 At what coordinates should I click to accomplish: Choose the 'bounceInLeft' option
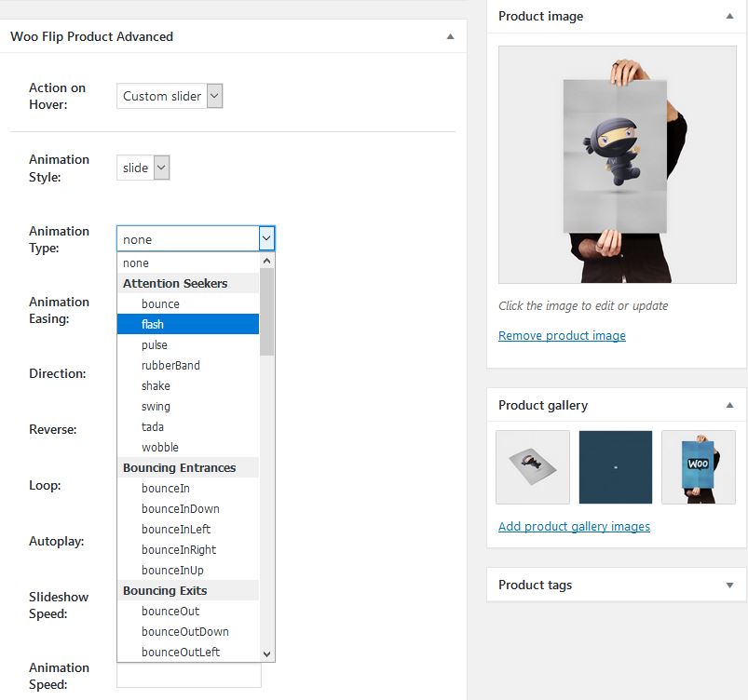click(x=188, y=530)
